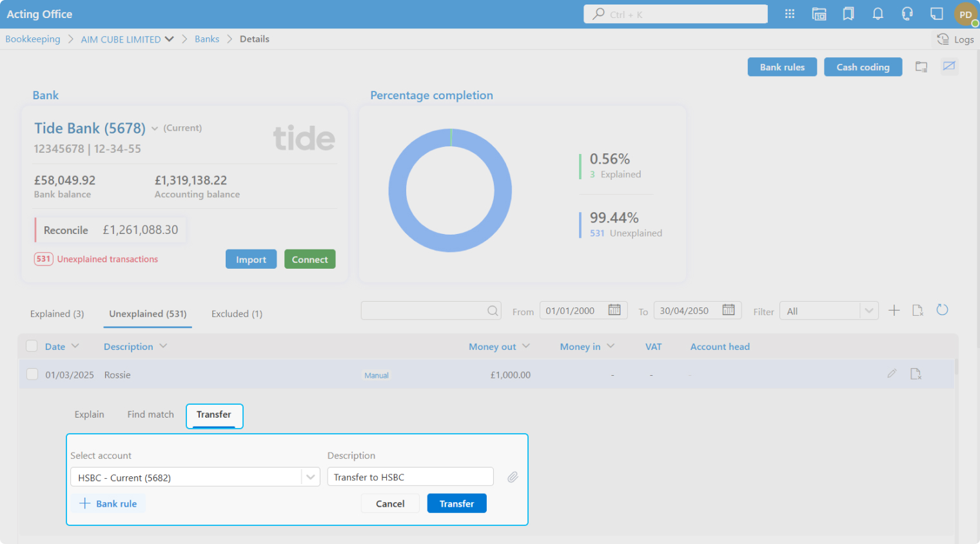This screenshot has width=980, height=544.
Task: Click the headset support icon
Action: [907, 14]
